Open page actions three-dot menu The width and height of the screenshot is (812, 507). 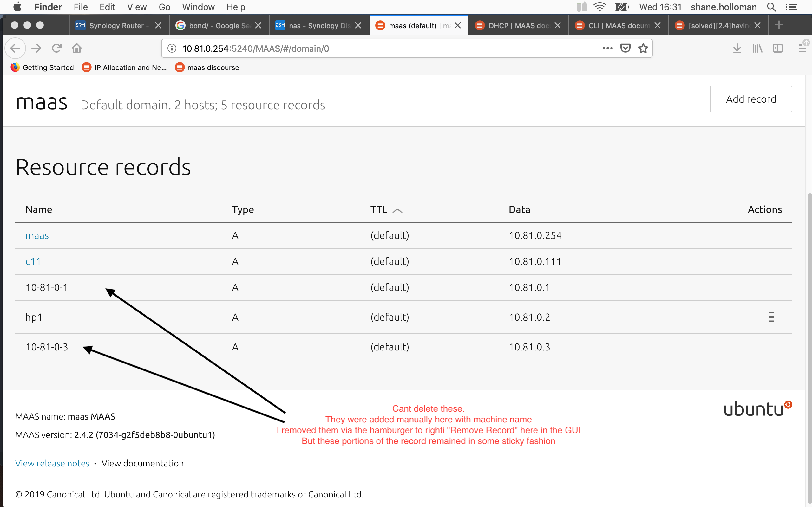(607, 48)
